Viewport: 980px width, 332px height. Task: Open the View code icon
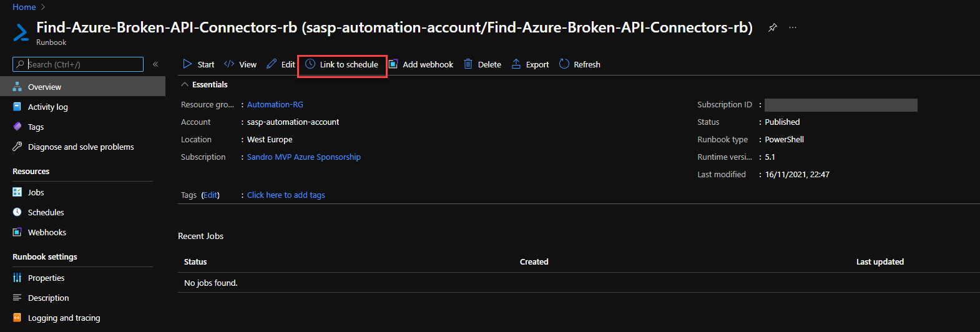pyautogui.click(x=229, y=64)
